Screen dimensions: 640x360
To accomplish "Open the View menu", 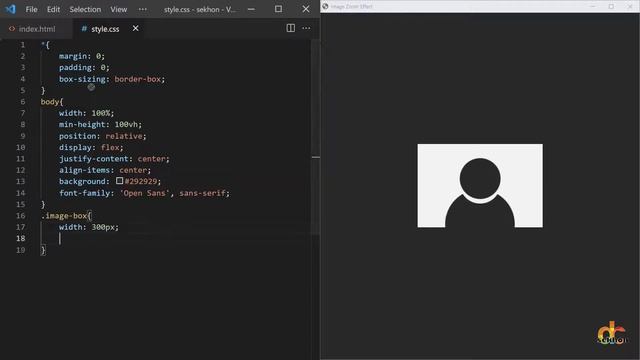I will point(118,9).
